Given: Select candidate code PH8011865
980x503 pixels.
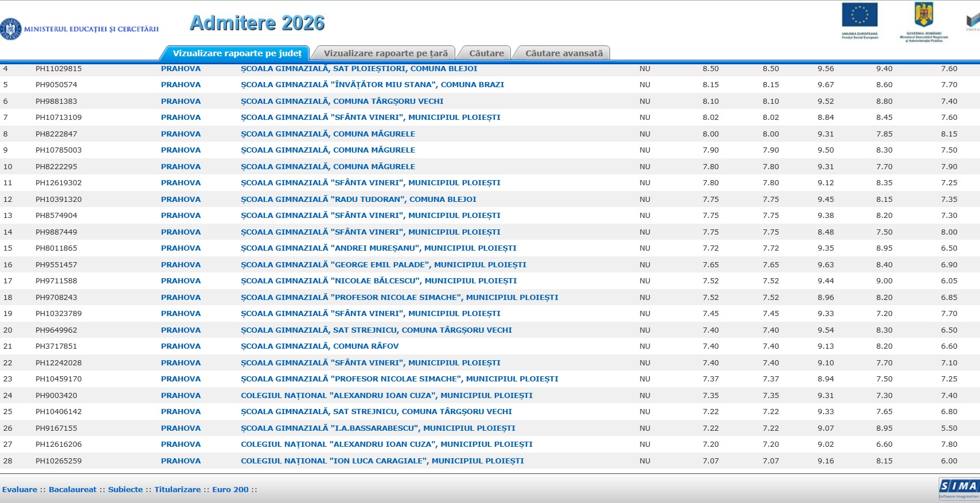Looking at the screenshot, I should (56, 248).
